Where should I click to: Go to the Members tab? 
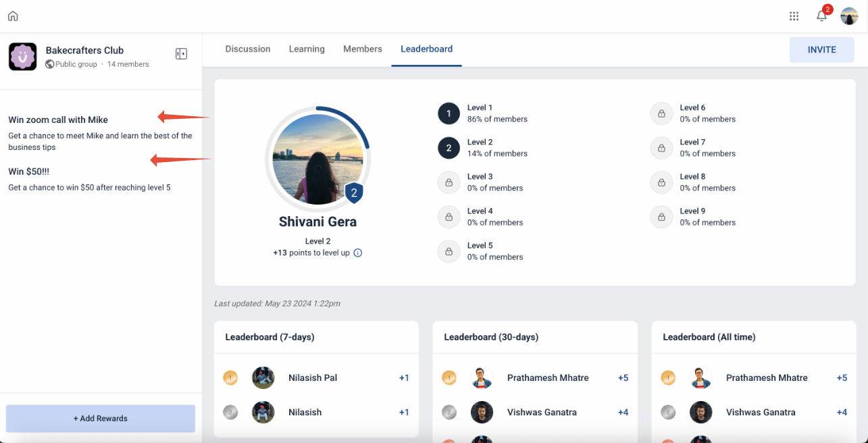click(x=363, y=49)
